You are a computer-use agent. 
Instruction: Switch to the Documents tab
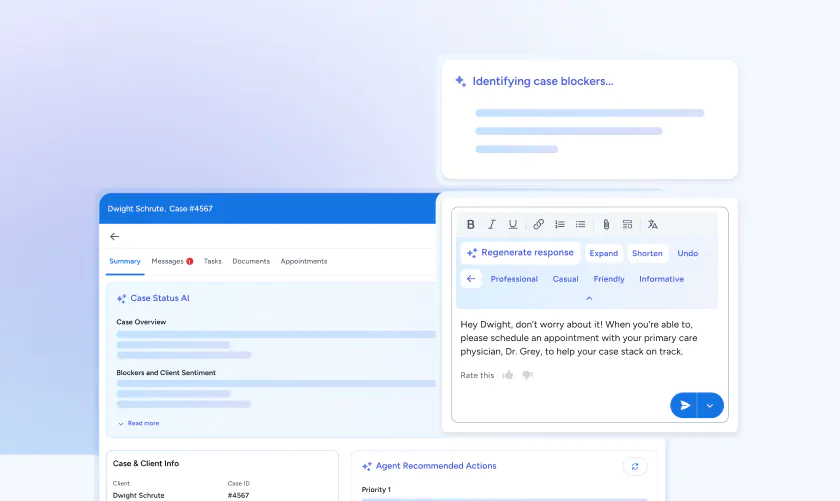coord(251,261)
